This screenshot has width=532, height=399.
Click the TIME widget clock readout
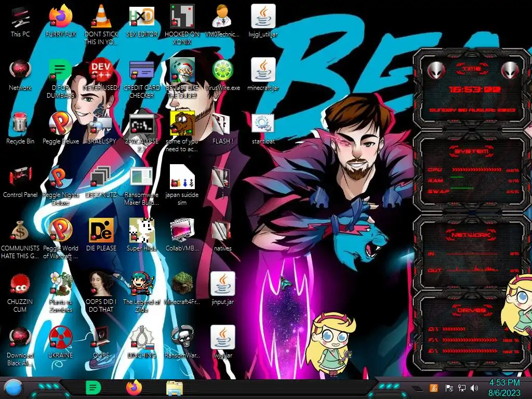475,89
